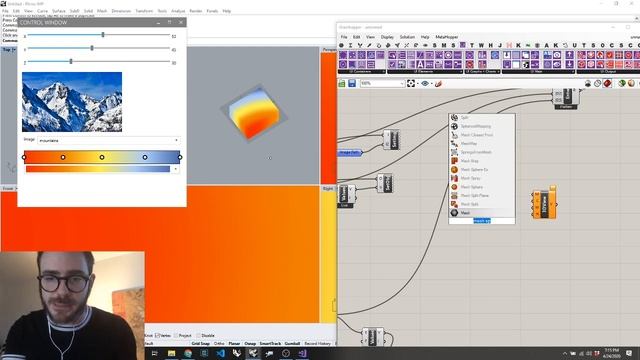Choose the Mesh Sphere Ex list entry
Screen dimensions: 640x360
482,169
